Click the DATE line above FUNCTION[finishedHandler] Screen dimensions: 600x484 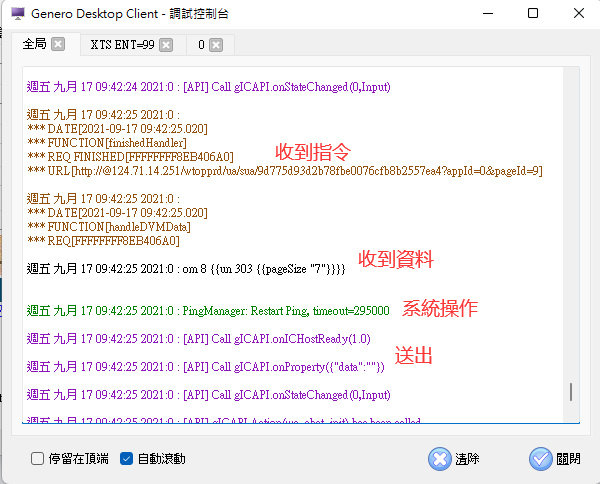tap(117, 129)
